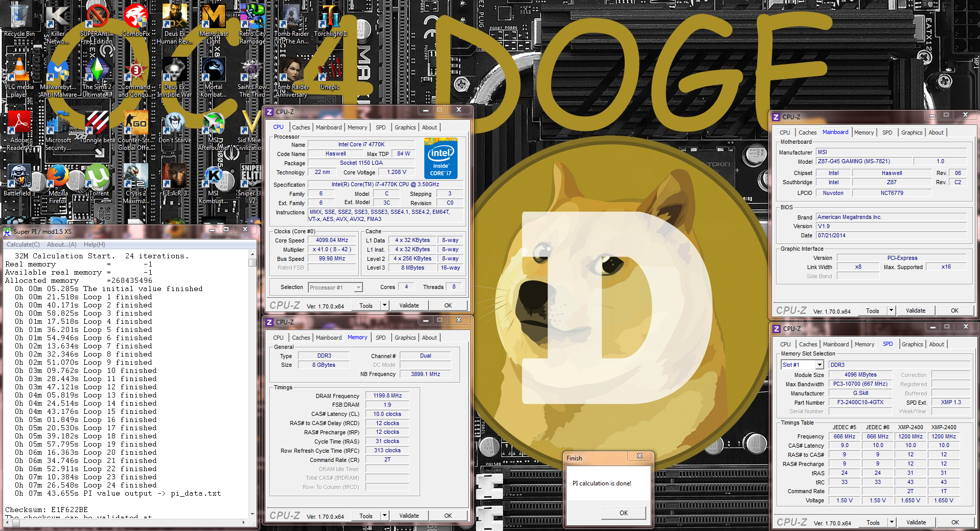
Task: Open Metro Last Light desktop icon
Action: (x=214, y=24)
